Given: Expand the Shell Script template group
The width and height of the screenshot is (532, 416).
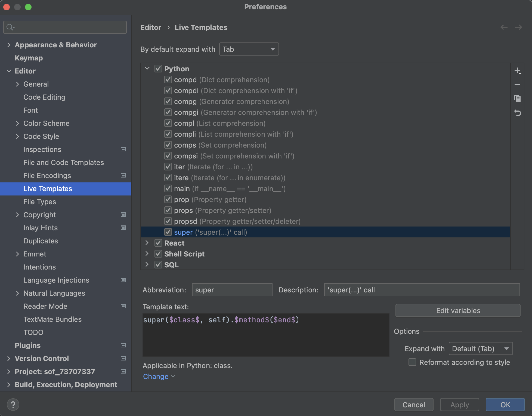Looking at the screenshot, I should [147, 254].
